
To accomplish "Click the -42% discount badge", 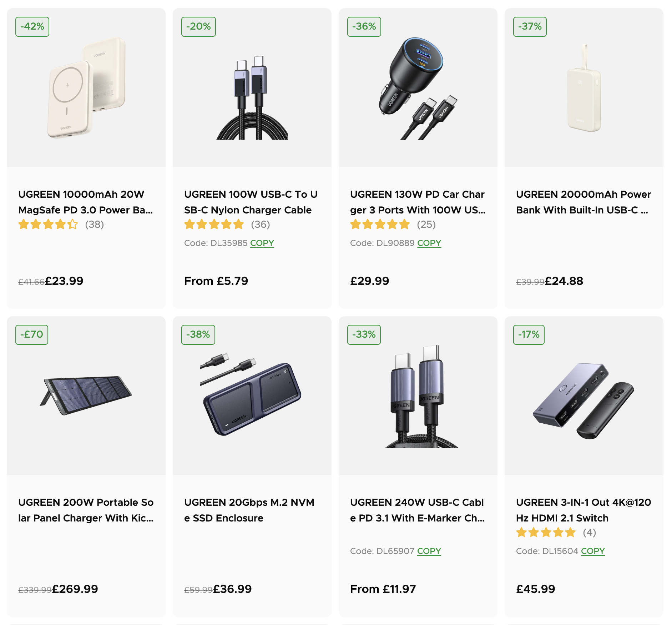I will [32, 26].
